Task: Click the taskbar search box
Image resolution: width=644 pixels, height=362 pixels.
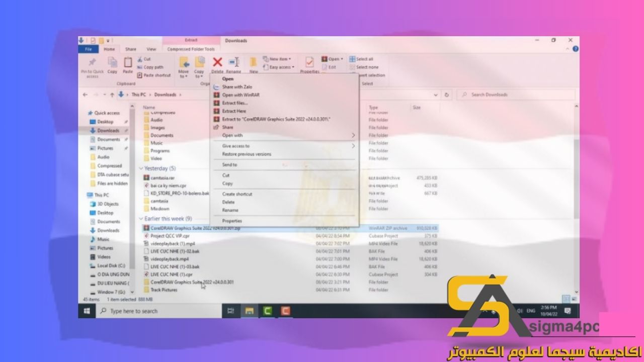Action: 158,311
